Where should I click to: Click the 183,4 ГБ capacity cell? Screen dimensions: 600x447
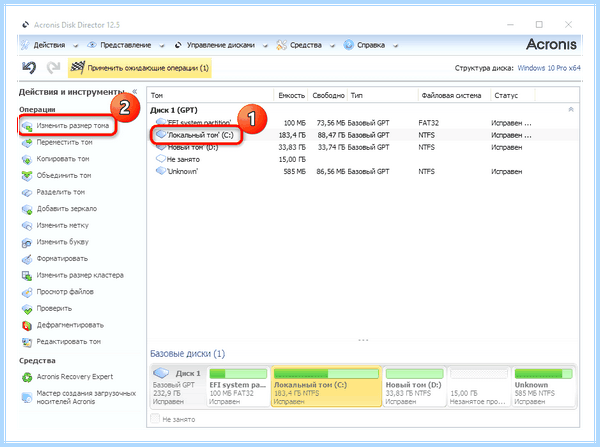[x=292, y=135]
